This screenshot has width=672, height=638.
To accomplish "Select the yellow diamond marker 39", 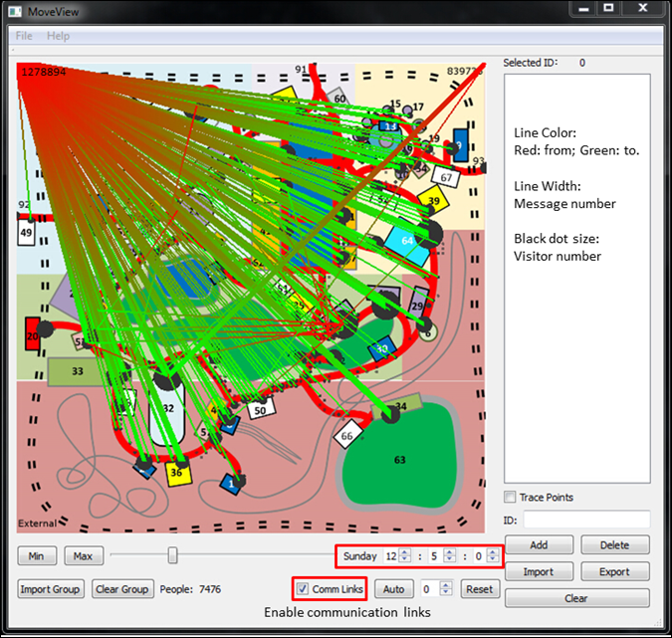I will (433, 202).
